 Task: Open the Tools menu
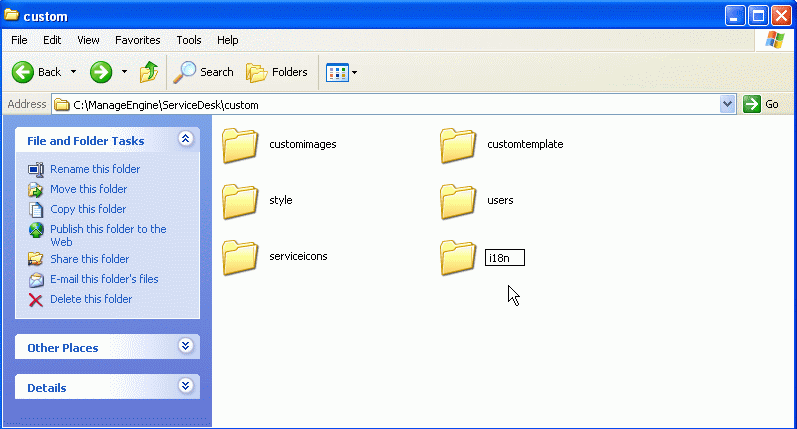coord(189,40)
